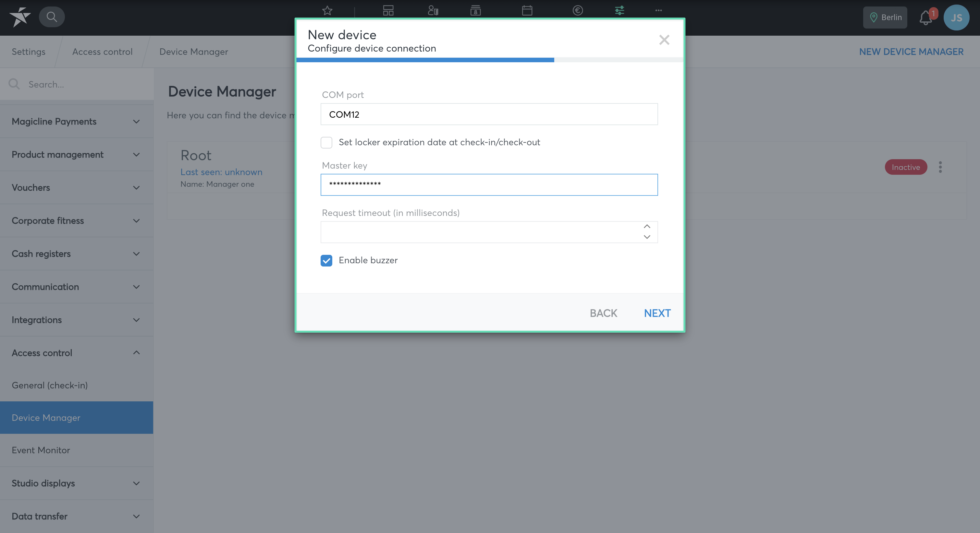Click the Inactive status badge
The width and height of the screenshot is (980, 533).
pyautogui.click(x=906, y=167)
